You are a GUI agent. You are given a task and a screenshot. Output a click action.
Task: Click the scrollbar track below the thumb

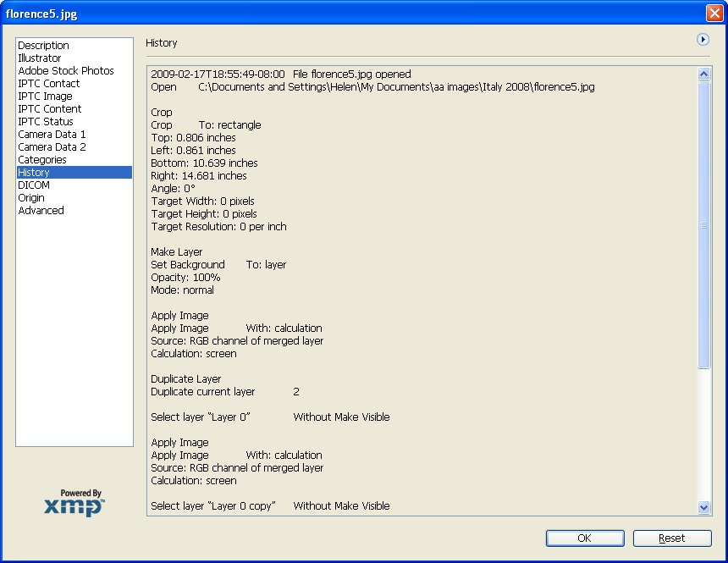[703, 434]
